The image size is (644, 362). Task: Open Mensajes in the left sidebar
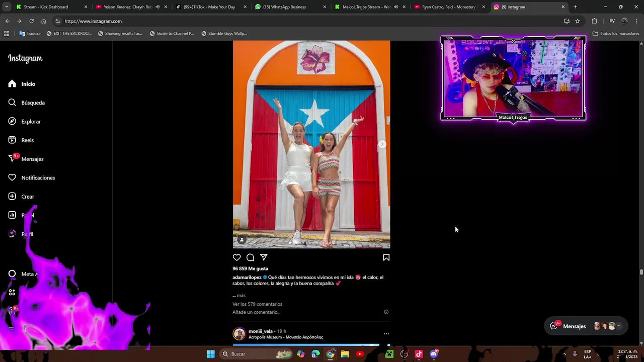coord(26,159)
